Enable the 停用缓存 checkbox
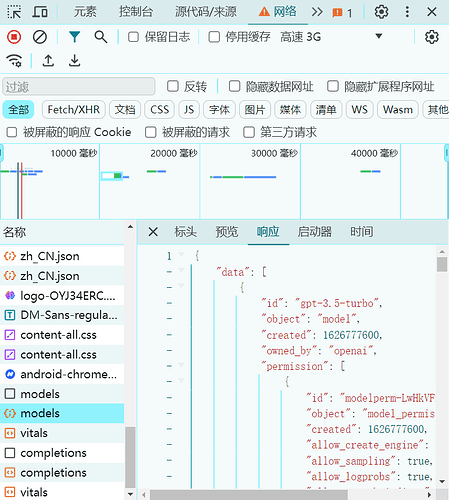The image size is (449, 500). (x=214, y=37)
